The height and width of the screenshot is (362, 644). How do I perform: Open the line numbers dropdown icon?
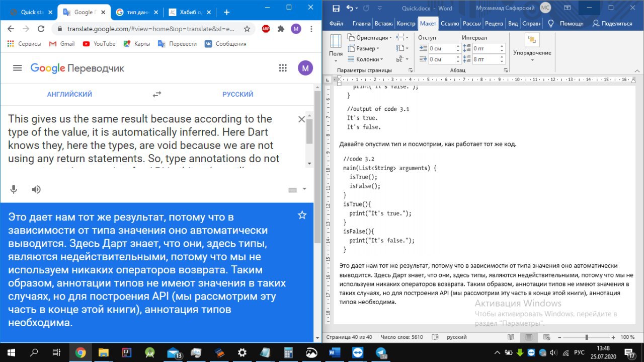coord(403,48)
